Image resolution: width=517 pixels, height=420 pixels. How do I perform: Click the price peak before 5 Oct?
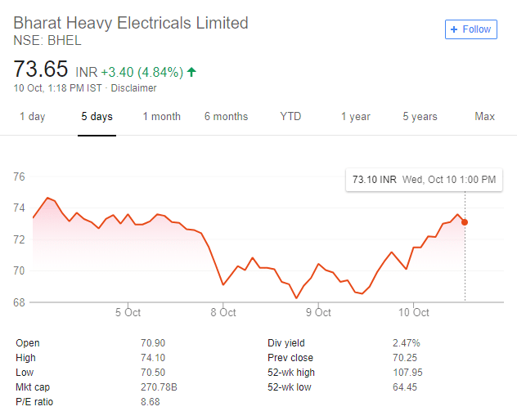click(x=47, y=198)
